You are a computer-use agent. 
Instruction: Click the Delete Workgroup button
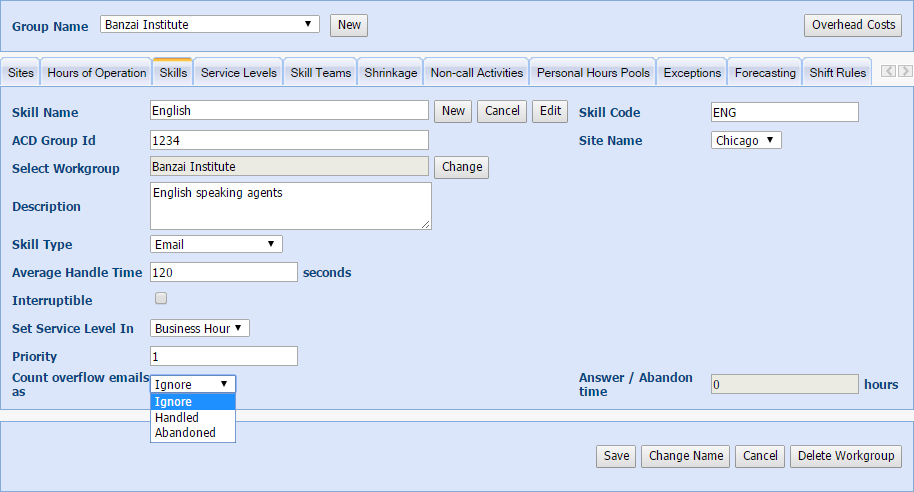845,456
